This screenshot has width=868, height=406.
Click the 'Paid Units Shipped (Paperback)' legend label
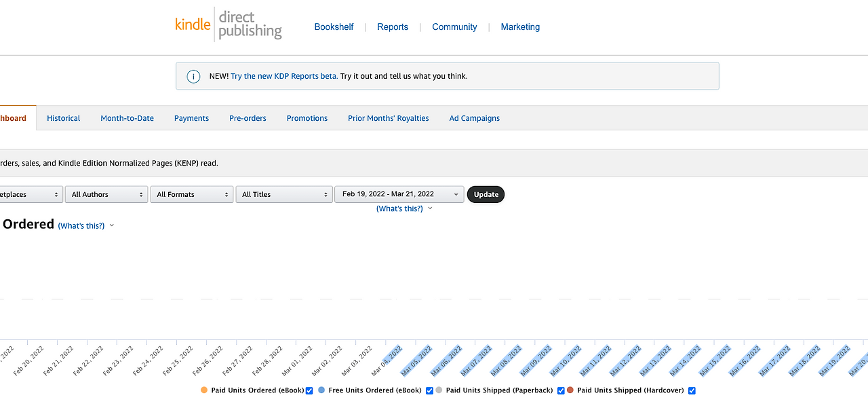[499, 390]
